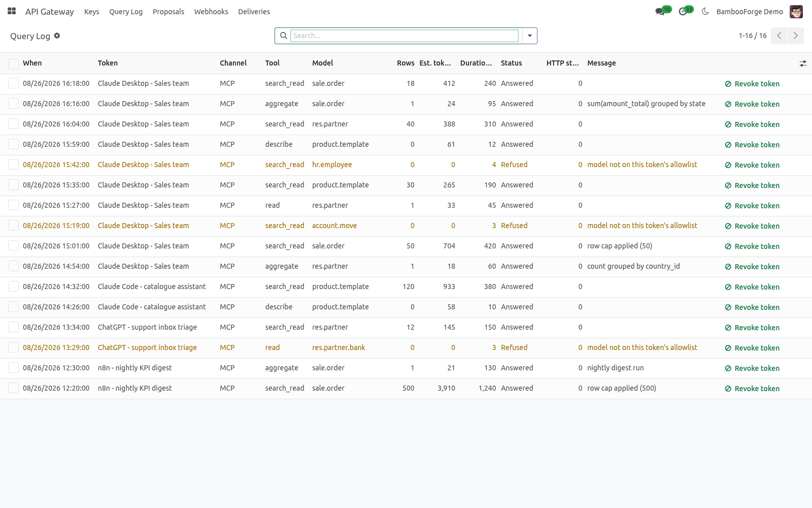The image size is (812, 508).
Task: Open the main apps grid menu
Action: click(12, 11)
